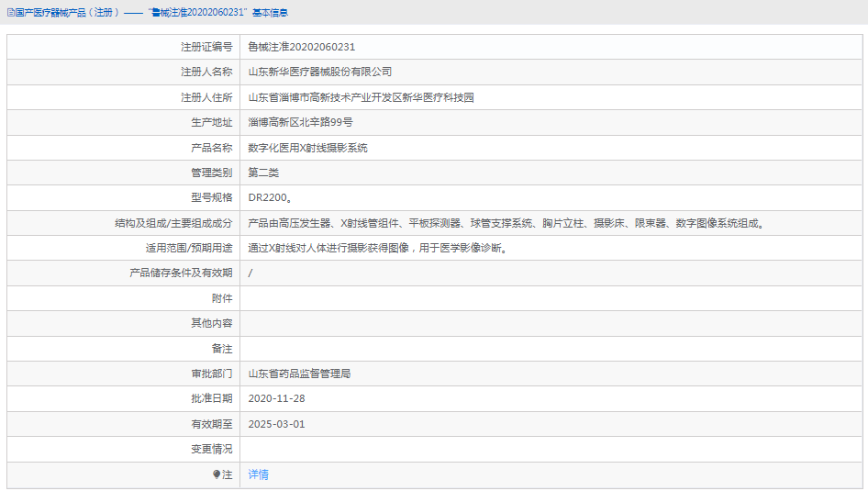Click the document icon in the page header

10,12
